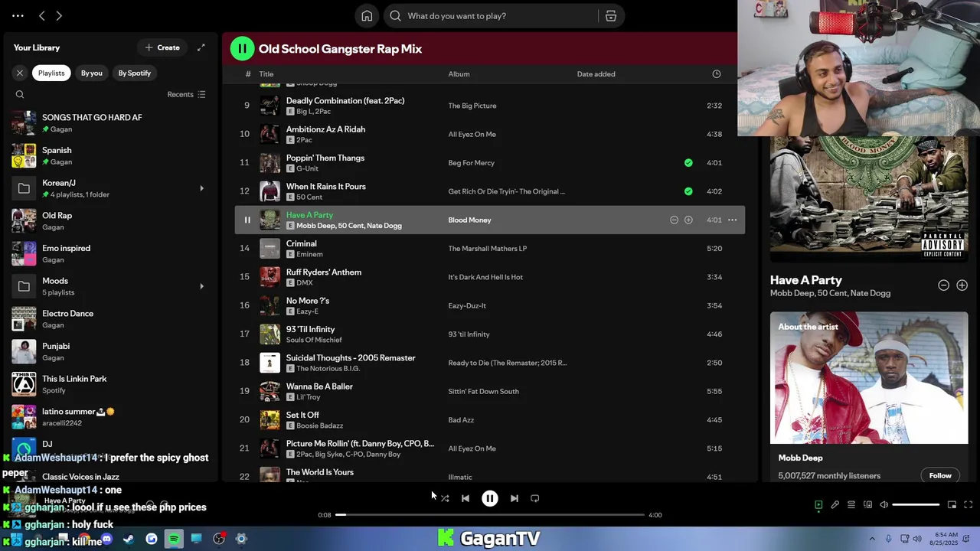Pause the Have A Party row
The height and width of the screenshot is (551, 980).
pyautogui.click(x=247, y=220)
